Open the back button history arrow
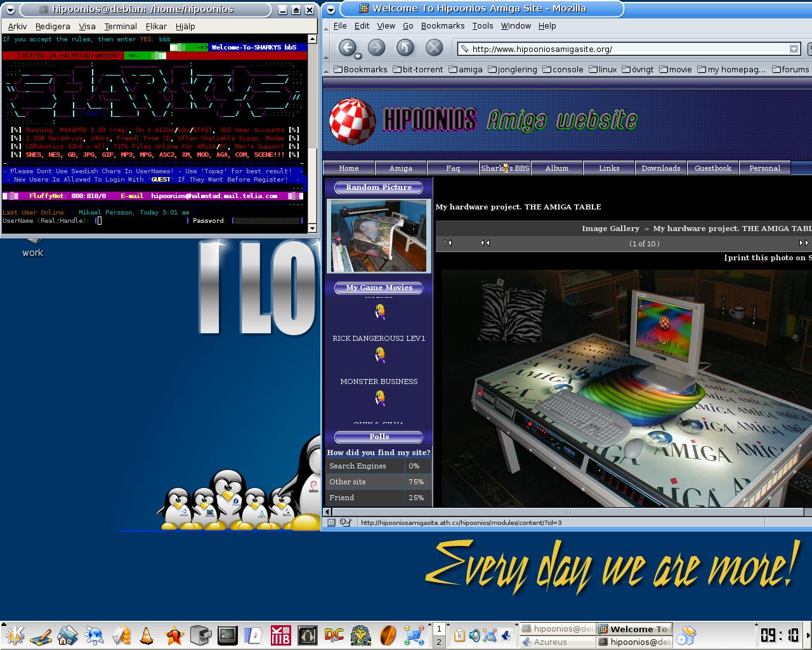812x650 pixels. click(x=358, y=56)
